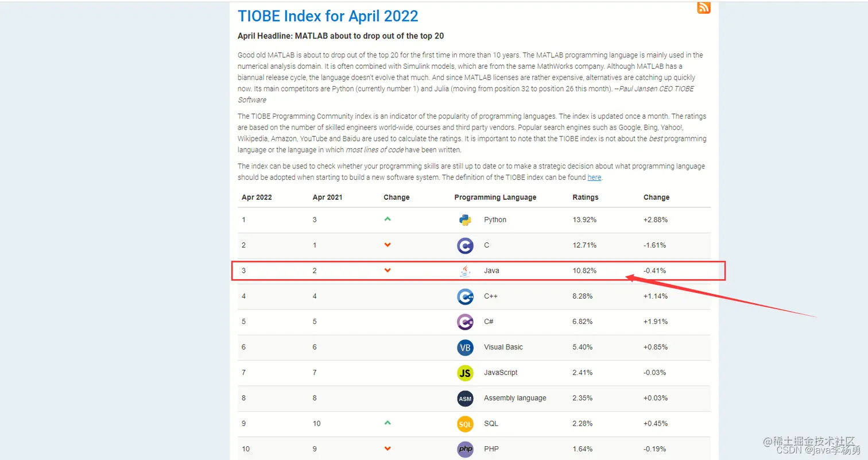
Task: Click the 'Assembly language' name
Action: point(515,398)
